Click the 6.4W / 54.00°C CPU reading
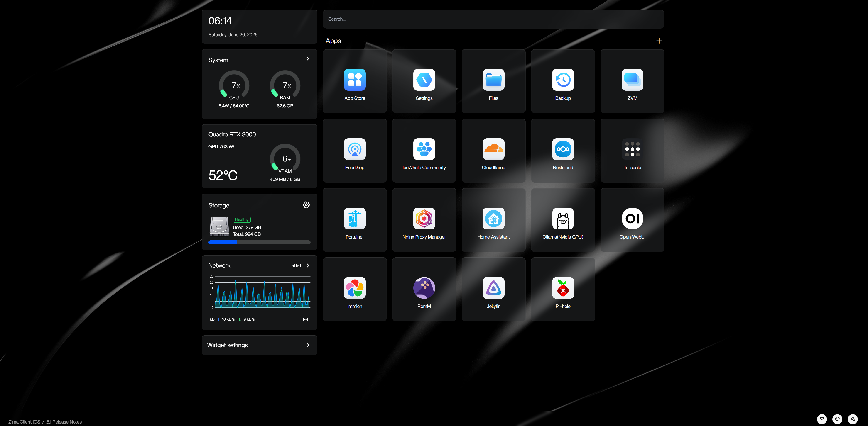 (234, 106)
